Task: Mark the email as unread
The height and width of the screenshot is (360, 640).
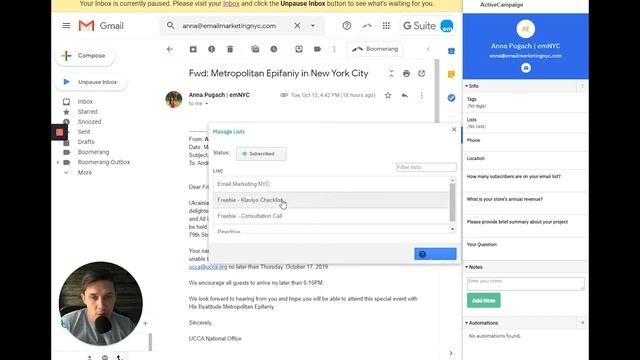Action: click(255, 49)
